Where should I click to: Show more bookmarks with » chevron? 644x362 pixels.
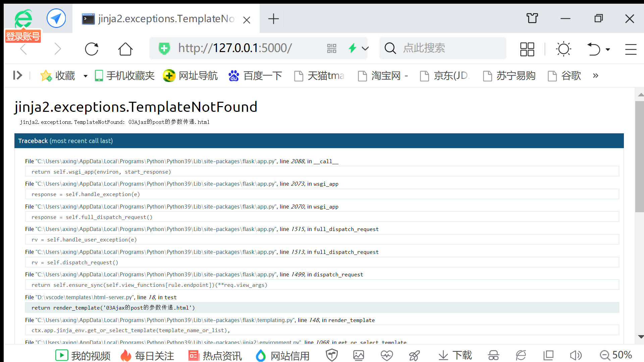(x=595, y=76)
